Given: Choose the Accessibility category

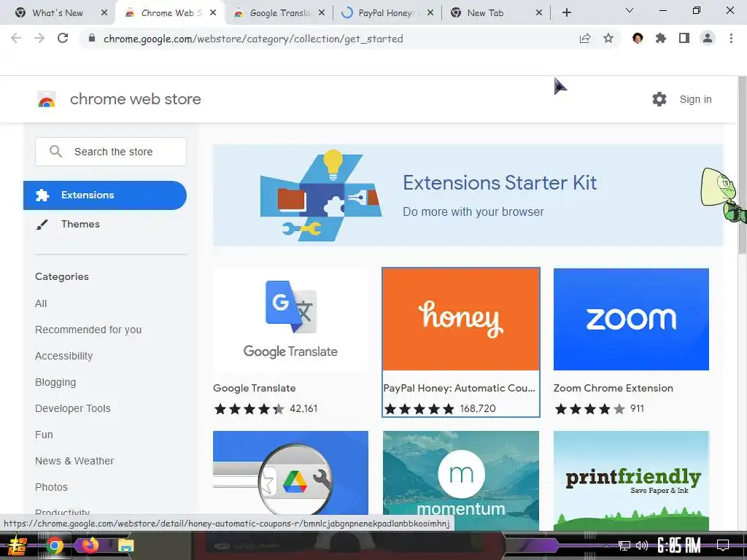Looking at the screenshot, I should [x=64, y=356].
